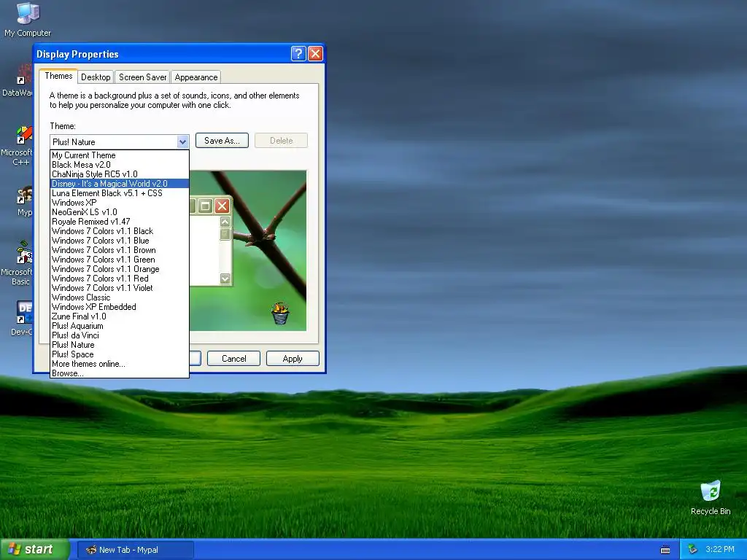Select Windows XP Embedded theme
This screenshot has width=747, height=560.
(120, 307)
